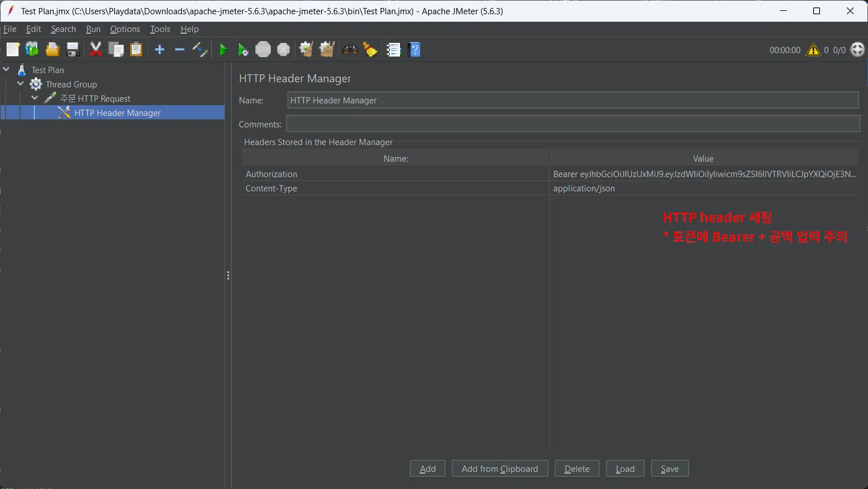Viewport: 868px width, 489px height.
Task: Click the Authorization name cell
Action: (395, 174)
